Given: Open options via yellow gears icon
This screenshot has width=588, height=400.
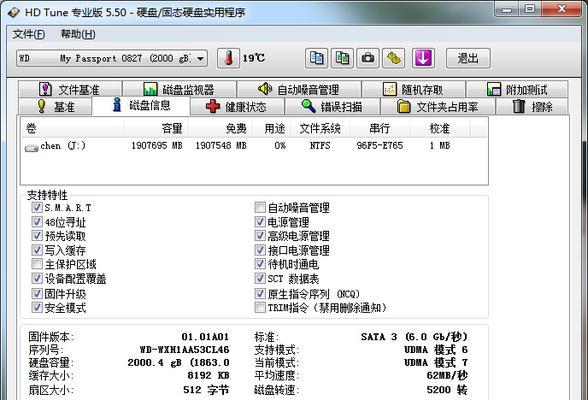Looking at the screenshot, I should (x=393, y=58).
